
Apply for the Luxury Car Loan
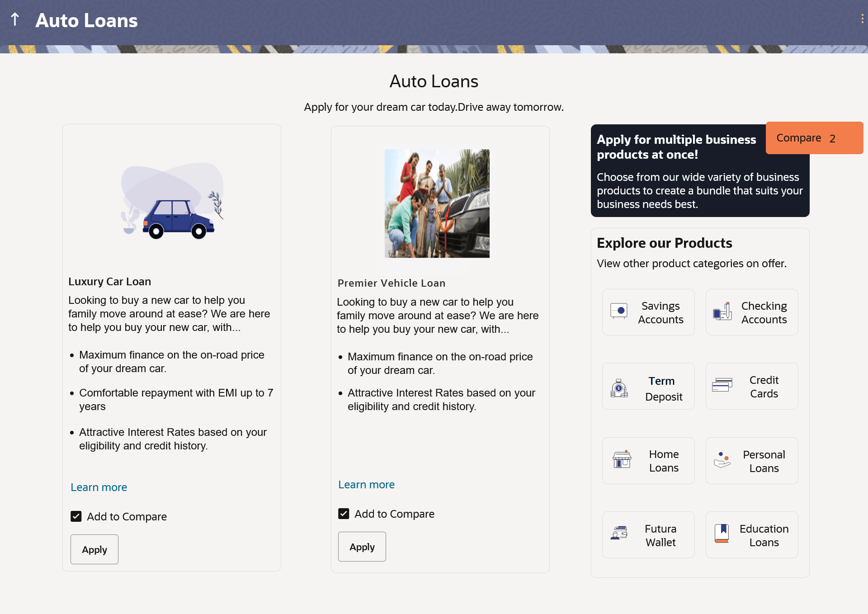[94, 549]
